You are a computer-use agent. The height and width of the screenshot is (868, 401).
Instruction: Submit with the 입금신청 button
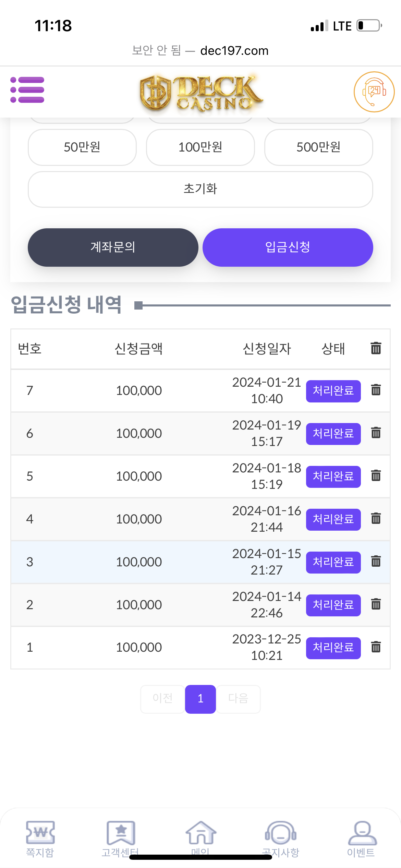click(288, 247)
